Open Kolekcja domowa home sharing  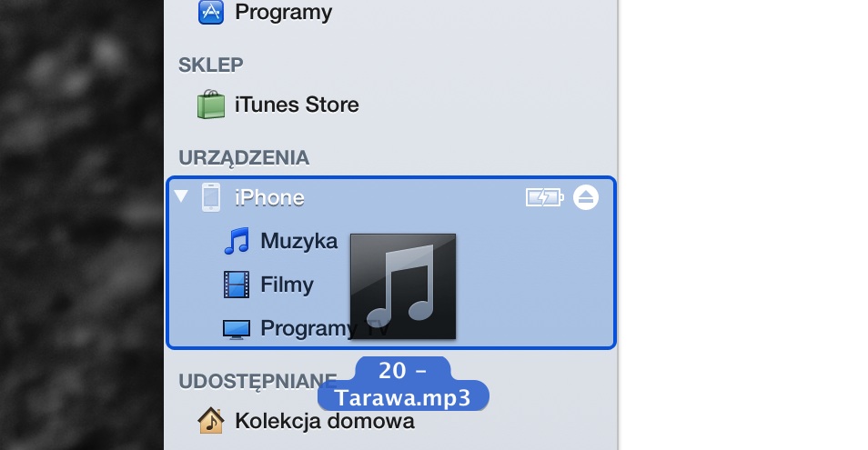tap(325, 421)
